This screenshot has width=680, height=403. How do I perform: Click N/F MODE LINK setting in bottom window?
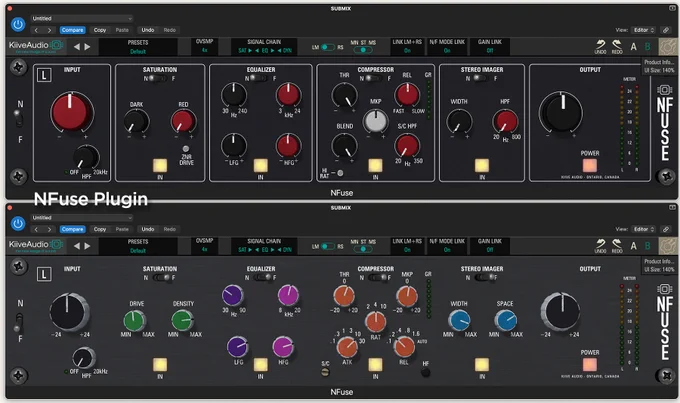[447, 246]
